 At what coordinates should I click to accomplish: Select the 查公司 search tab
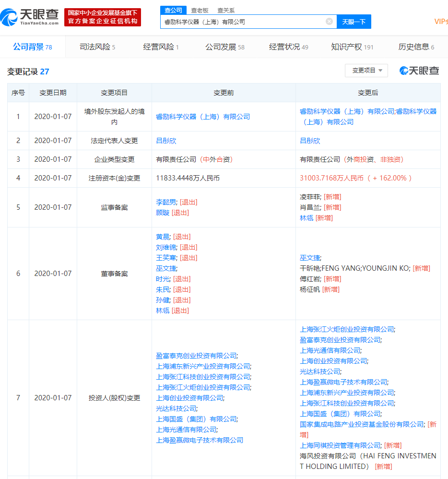click(173, 10)
